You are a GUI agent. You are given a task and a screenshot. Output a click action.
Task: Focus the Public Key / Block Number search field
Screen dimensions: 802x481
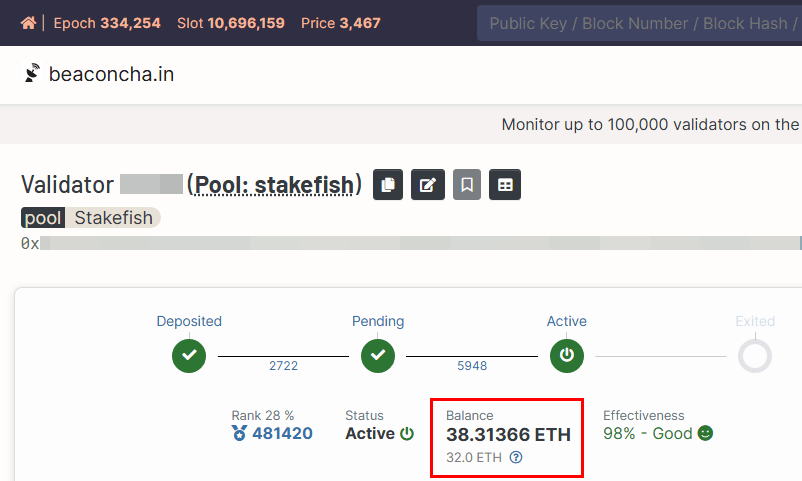pos(639,23)
